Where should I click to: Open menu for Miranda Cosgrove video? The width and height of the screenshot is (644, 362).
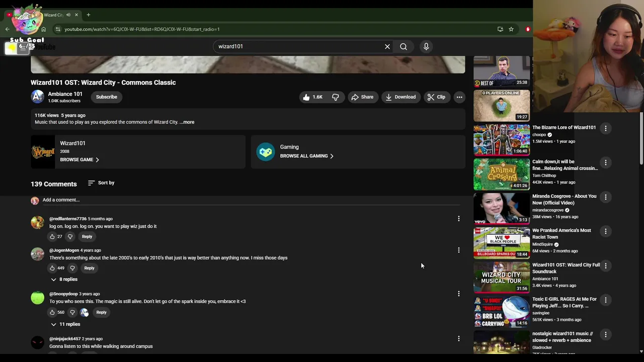pyautogui.click(x=606, y=197)
